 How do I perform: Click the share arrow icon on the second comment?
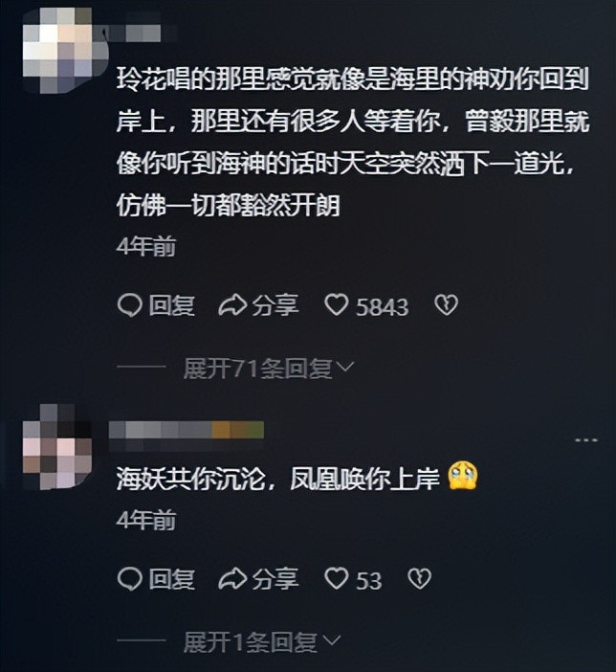click(232, 578)
